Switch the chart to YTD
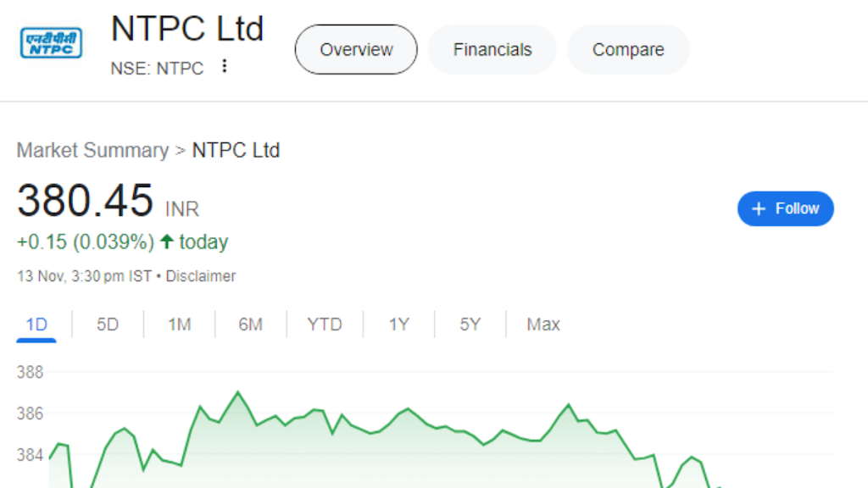This screenshot has width=868, height=488. [x=325, y=324]
